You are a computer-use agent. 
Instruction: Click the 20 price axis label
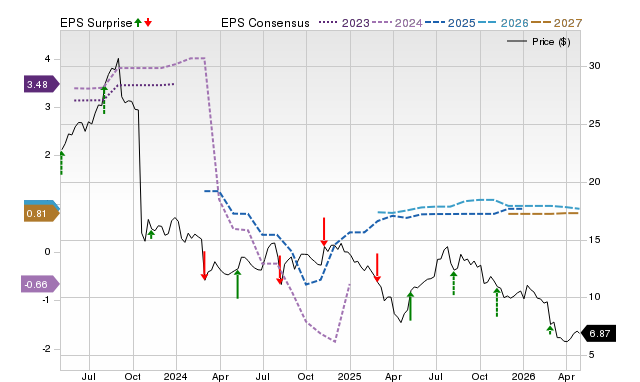coord(594,182)
